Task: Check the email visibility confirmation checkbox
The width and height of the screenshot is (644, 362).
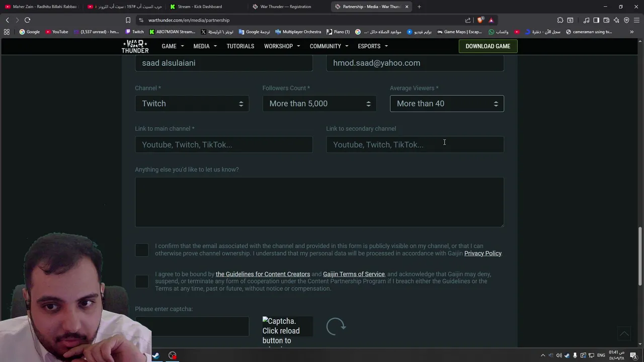Action: click(x=142, y=250)
